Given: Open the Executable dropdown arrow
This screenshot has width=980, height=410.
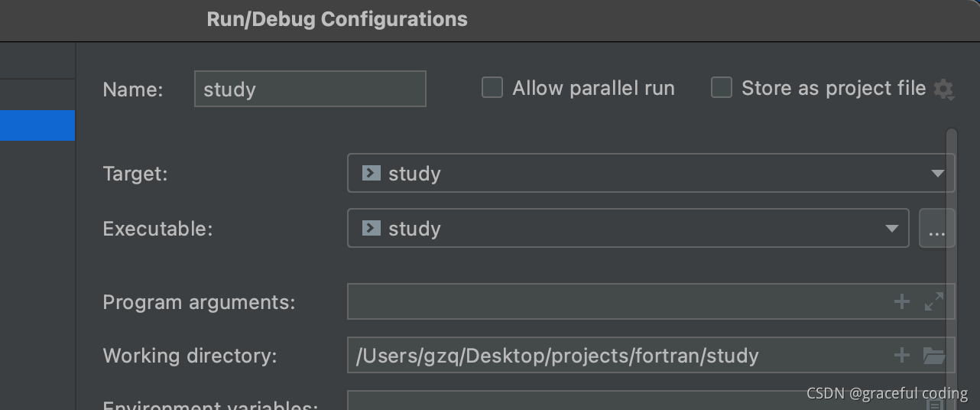Looking at the screenshot, I should pyautogui.click(x=891, y=229).
